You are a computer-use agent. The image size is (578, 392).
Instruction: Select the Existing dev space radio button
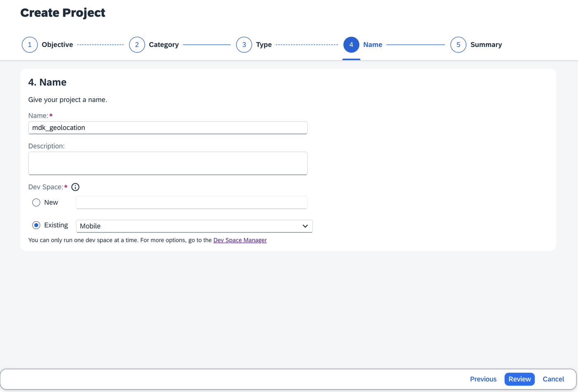coord(36,225)
